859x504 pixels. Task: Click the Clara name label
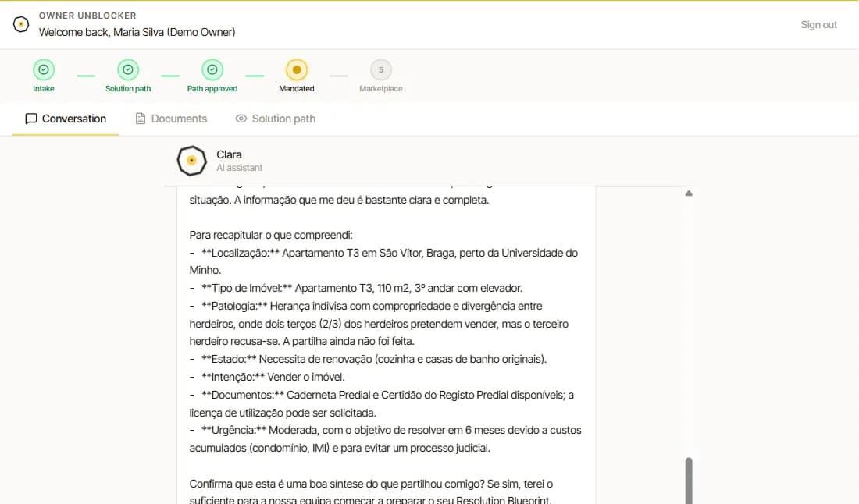point(229,154)
